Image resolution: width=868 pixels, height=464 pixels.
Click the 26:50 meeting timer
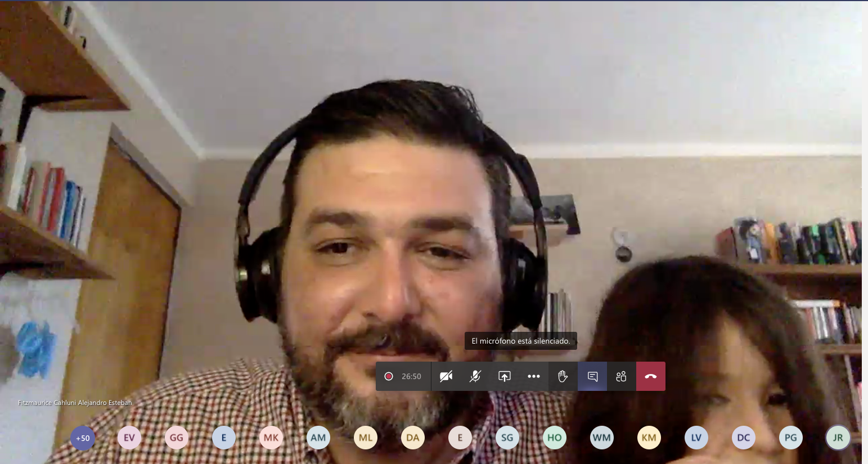click(411, 376)
